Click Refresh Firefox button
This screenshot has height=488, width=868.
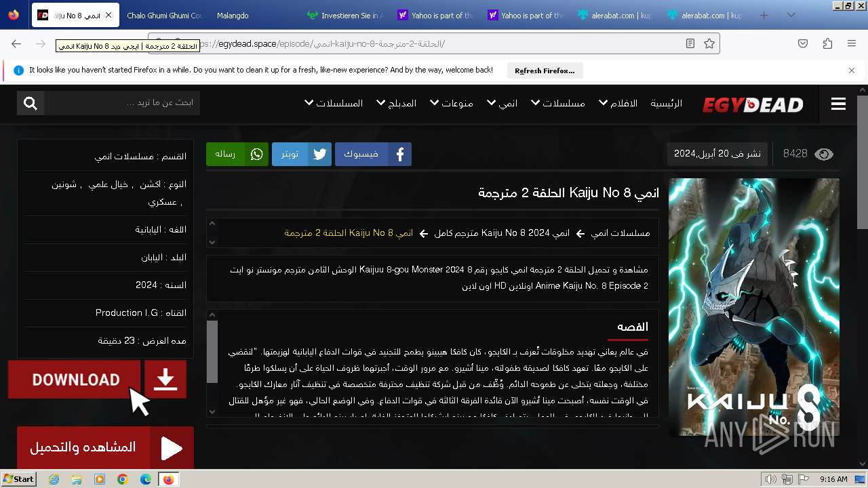[545, 70]
